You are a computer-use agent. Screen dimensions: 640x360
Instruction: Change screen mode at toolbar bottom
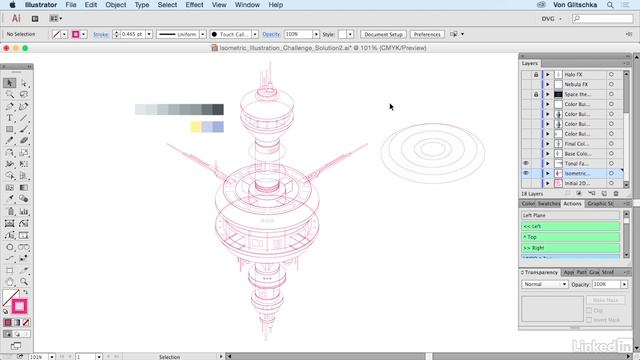click(x=16, y=346)
